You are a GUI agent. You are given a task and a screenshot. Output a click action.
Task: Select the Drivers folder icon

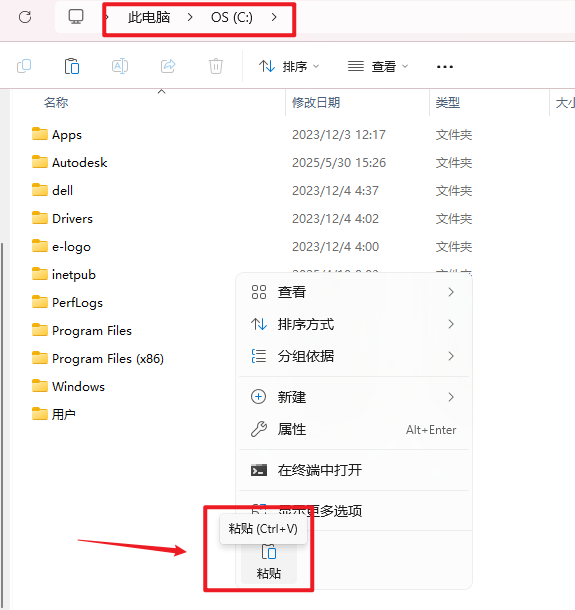point(40,217)
